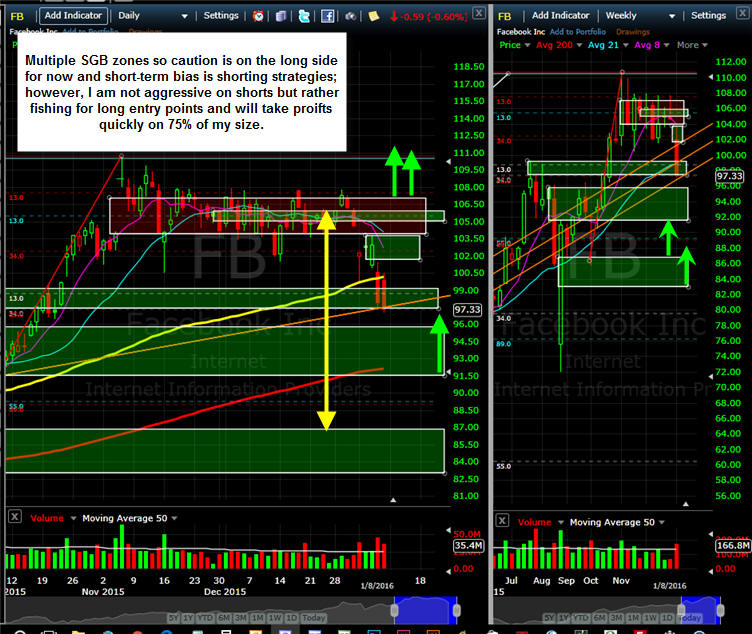Share chart via the Twitter bird icon

point(304,16)
